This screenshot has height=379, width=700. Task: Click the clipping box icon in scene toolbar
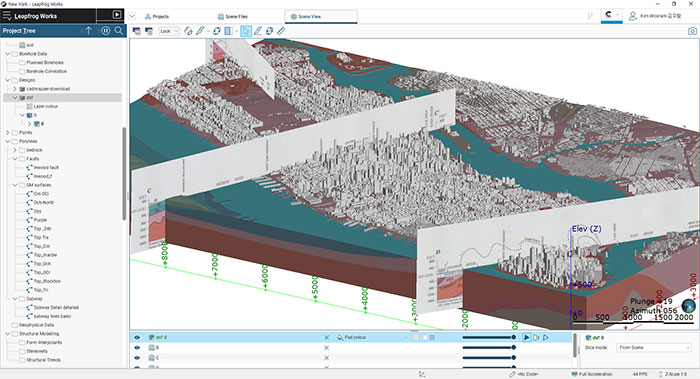(228, 31)
